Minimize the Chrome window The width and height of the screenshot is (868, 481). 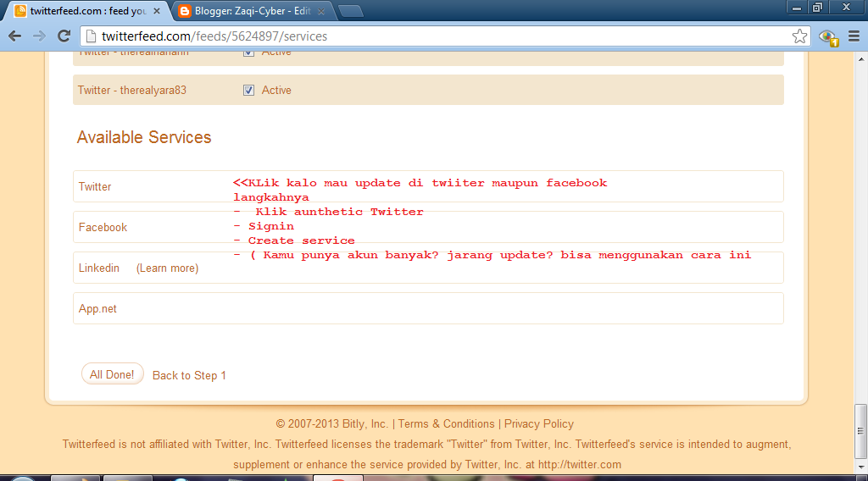pyautogui.click(x=797, y=8)
